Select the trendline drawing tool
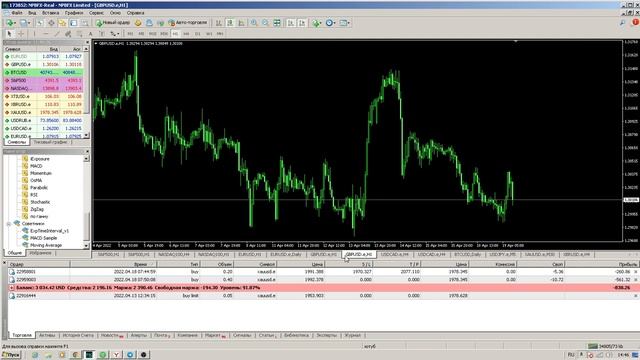This screenshot has height=360, width=640. click(57, 33)
